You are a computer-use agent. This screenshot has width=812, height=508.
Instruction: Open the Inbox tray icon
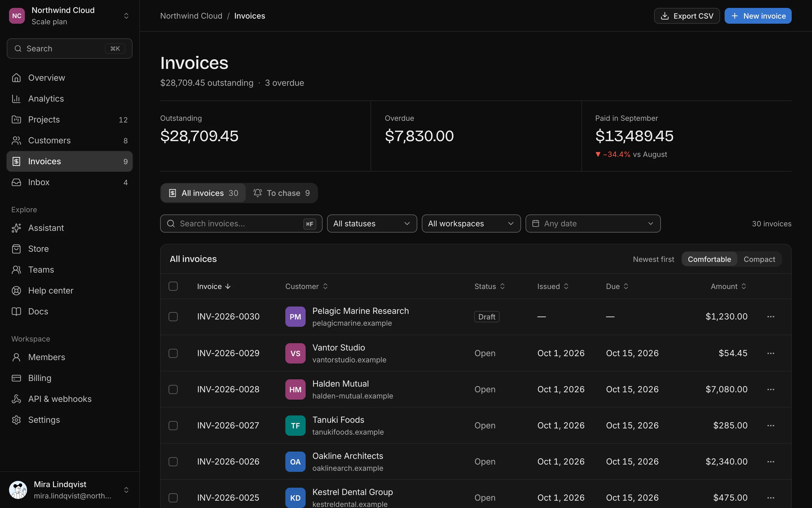pyautogui.click(x=16, y=182)
